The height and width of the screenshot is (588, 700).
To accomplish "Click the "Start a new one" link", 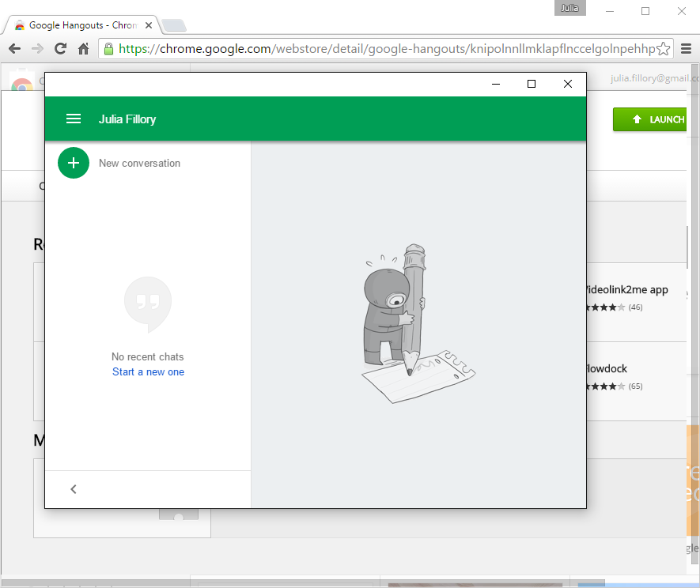I will coord(148,372).
